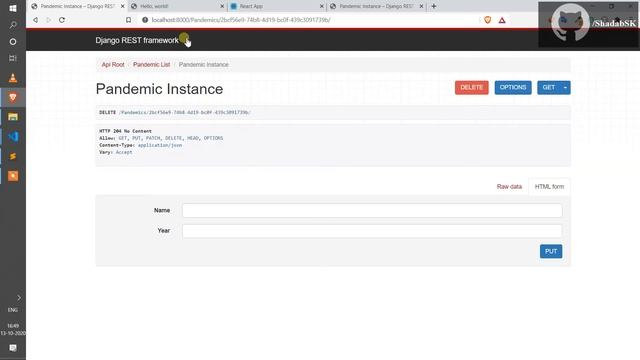
Task: Bookmark this page
Action: (128, 20)
